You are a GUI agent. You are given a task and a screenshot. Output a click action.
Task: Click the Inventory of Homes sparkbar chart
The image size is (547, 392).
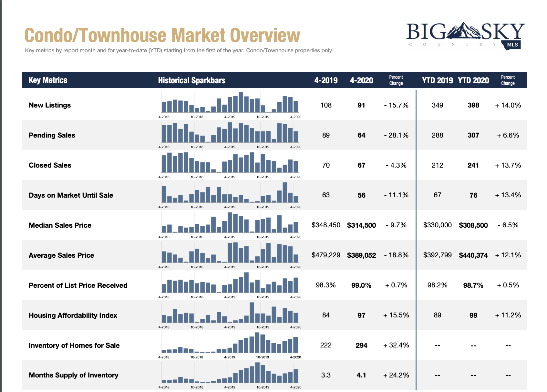pyautogui.click(x=230, y=343)
